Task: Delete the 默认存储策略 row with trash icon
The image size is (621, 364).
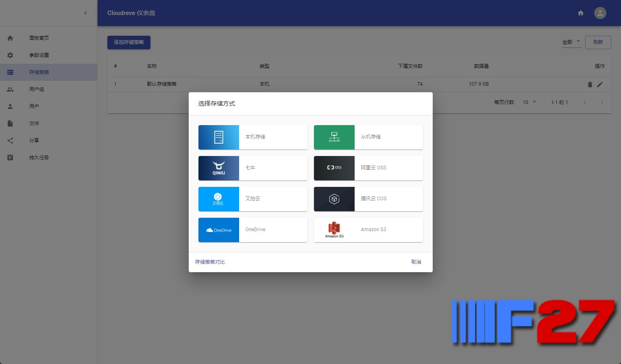Action: coord(590,84)
